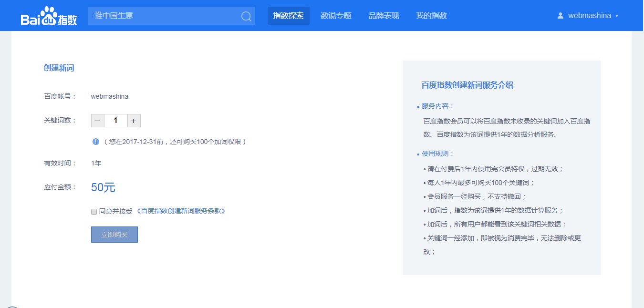
Task: Open the 我的指数 tab
Action: pos(431,16)
